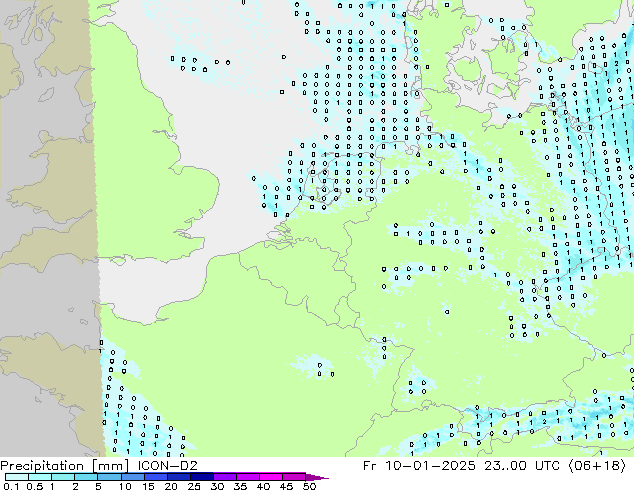Select the 5–10 mm legend color
The width and height of the screenshot is (634, 490).
(x=109, y=477)
